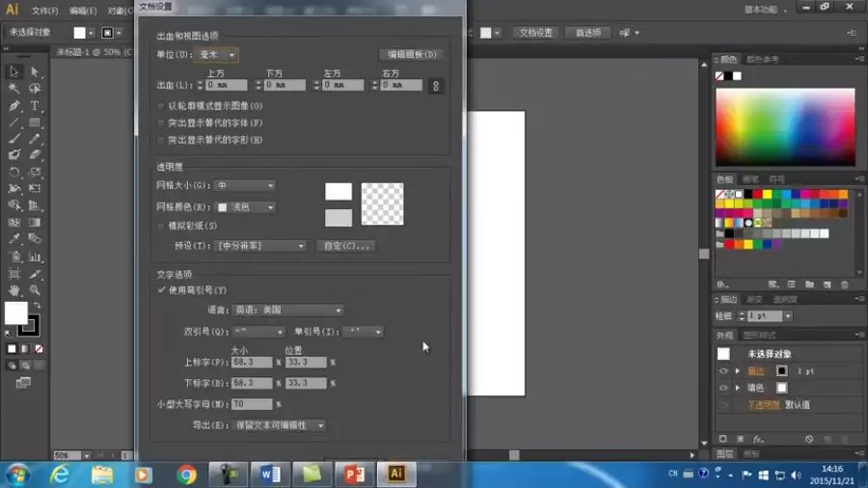Hide the 描边 stroke attribute eye icon
This screenshot has height=488, width=868.
tap(723, 371)
